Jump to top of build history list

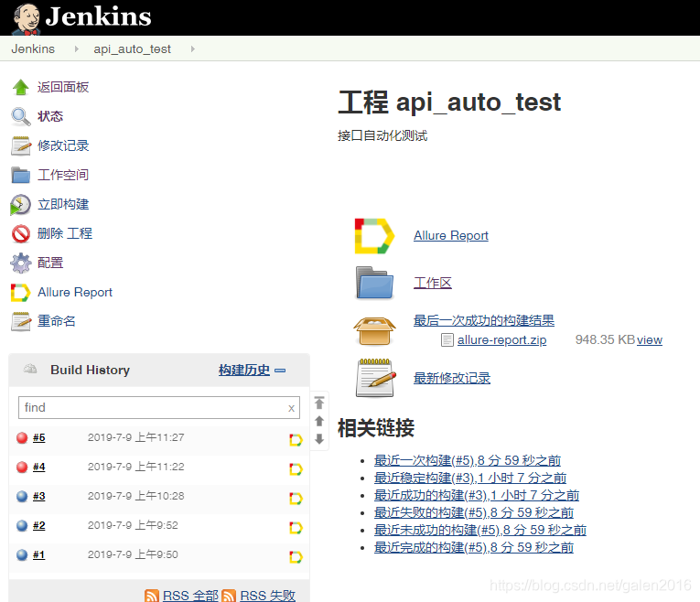(x=319, y=403)
